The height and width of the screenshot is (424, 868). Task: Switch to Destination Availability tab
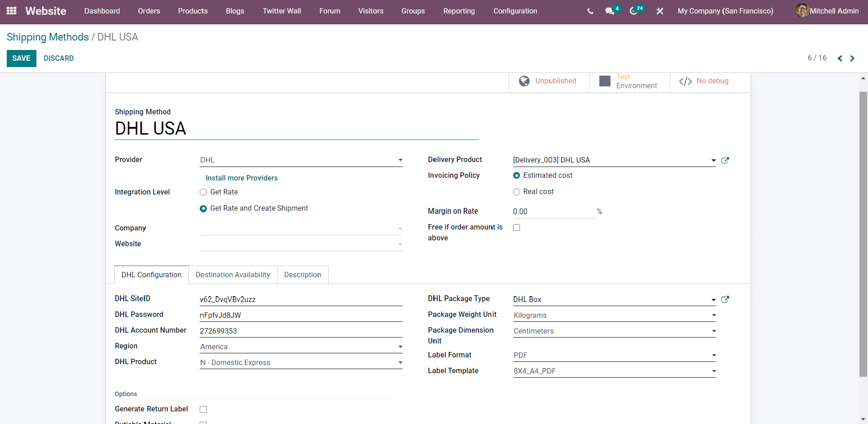[233, 275]
